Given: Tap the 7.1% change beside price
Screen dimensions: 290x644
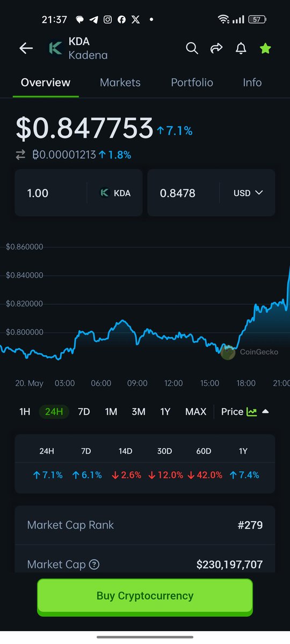Looking at the screenshot, I should [175, 130].
